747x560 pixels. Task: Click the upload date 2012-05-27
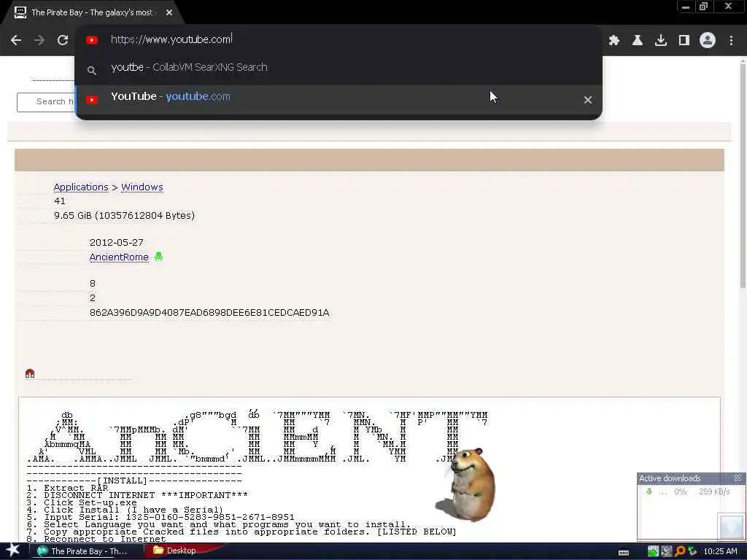tap(116, 242)
